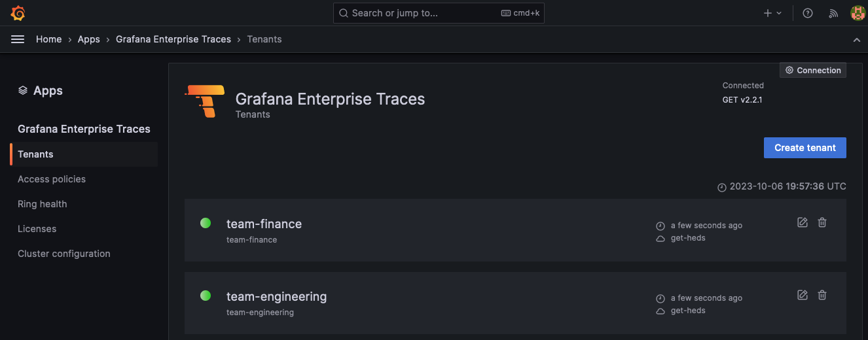Collapse the breadcrumb bar using the chevron
868x340 pixels.
tap(856, 40)
